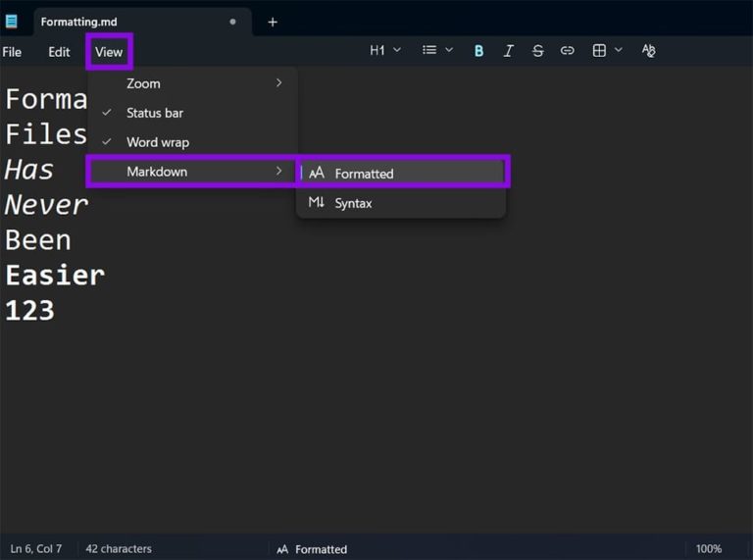Click the italic word Never
The width and height of the screenshot is (753, 560).
(x=46, y=205)
